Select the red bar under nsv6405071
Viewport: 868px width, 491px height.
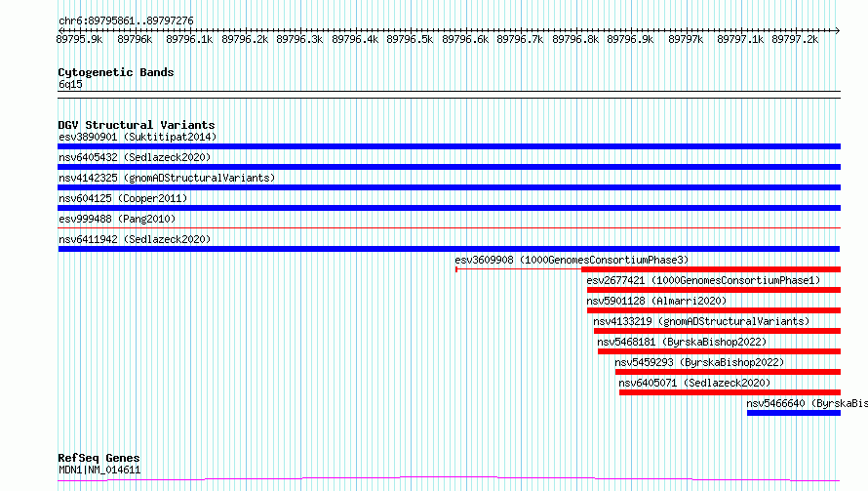pos(730,392)
